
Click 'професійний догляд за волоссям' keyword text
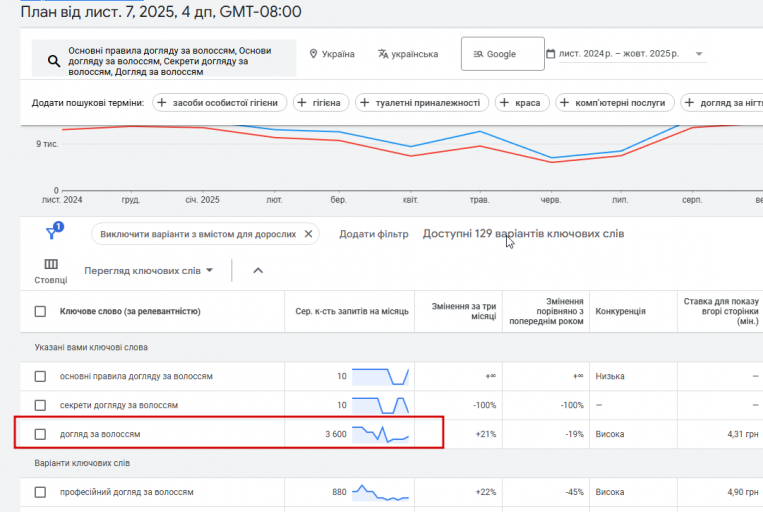(127, 492)
